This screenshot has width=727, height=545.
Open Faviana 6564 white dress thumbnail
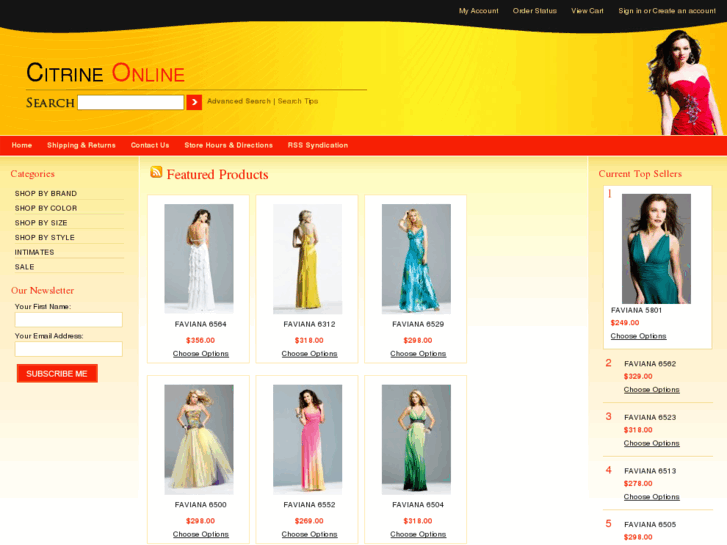click(x=199, y=259)
